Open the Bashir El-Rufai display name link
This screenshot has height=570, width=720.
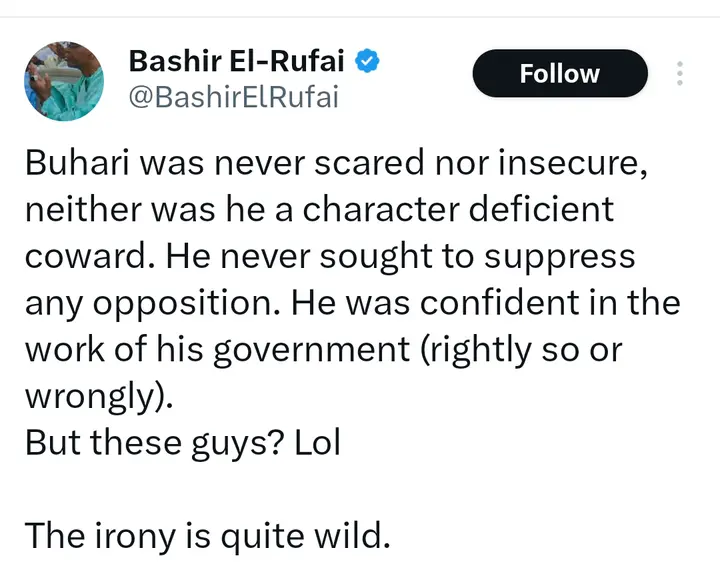click(236, 62)
